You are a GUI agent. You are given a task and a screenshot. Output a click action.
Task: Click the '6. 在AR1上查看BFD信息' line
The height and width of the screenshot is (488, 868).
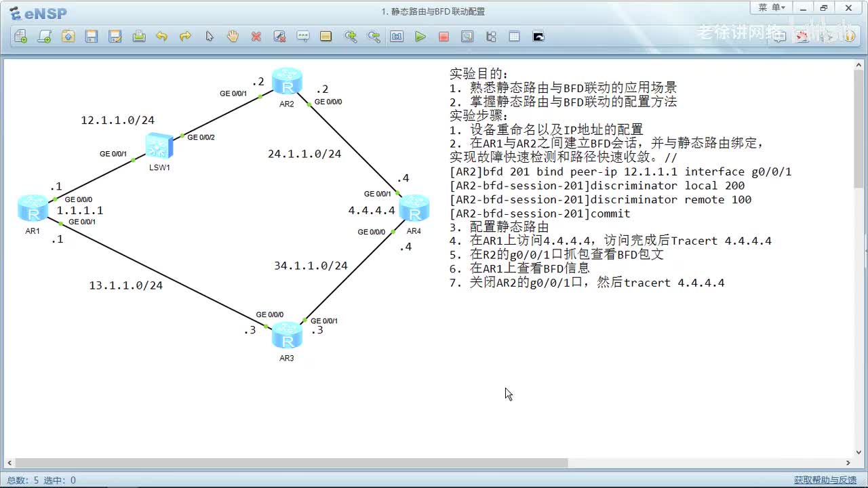pos(519,268)
